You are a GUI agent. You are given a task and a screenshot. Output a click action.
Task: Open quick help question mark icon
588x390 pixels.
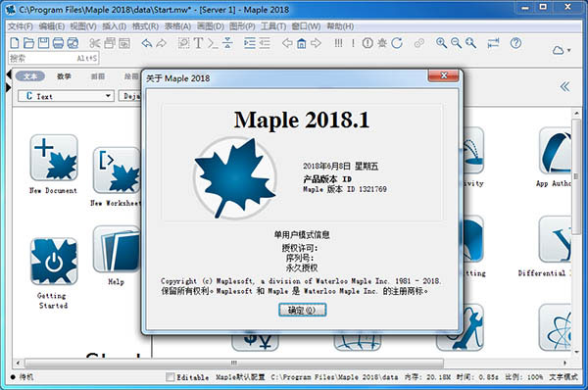tap(515, 43)
